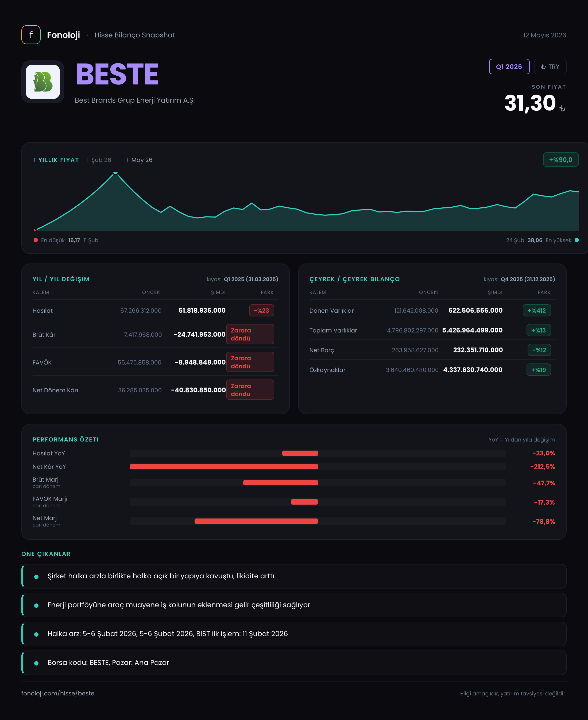
Task: Click the 'YoY = Yıldan yıla değişim' note
Action: (x=522, y=440)
